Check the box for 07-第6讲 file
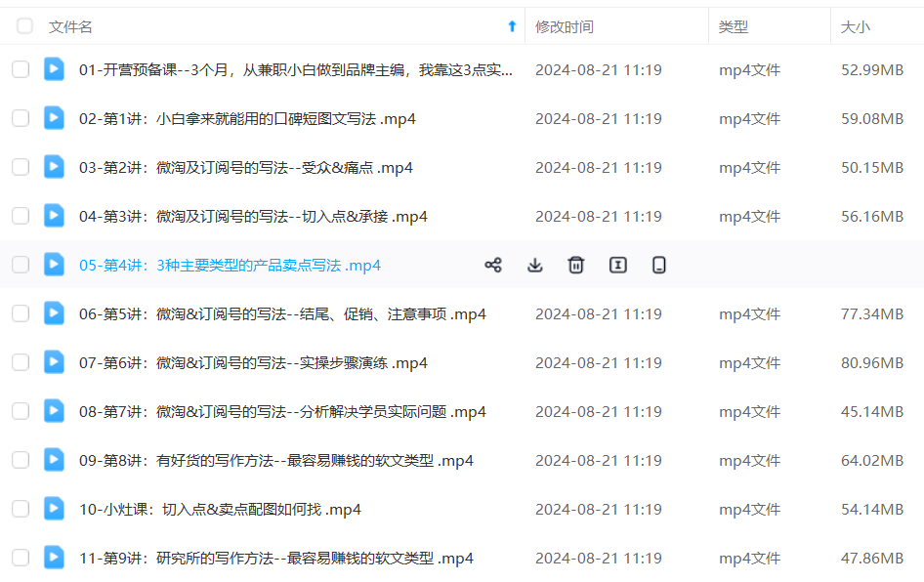Image resolution: width=924 pixels, height=582 pixels. pyautogui.click(x=21, y=363)
